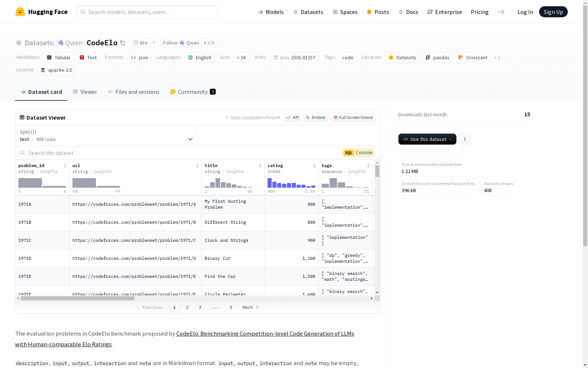Click the code tag
Image resolution: width=588 pixels, height=368 pixels.
(348, 57)
